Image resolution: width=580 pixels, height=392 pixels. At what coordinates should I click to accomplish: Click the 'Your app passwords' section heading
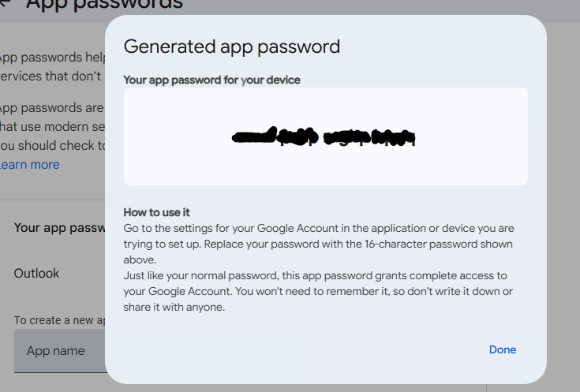pyautogui.click(x=59, y=228)
